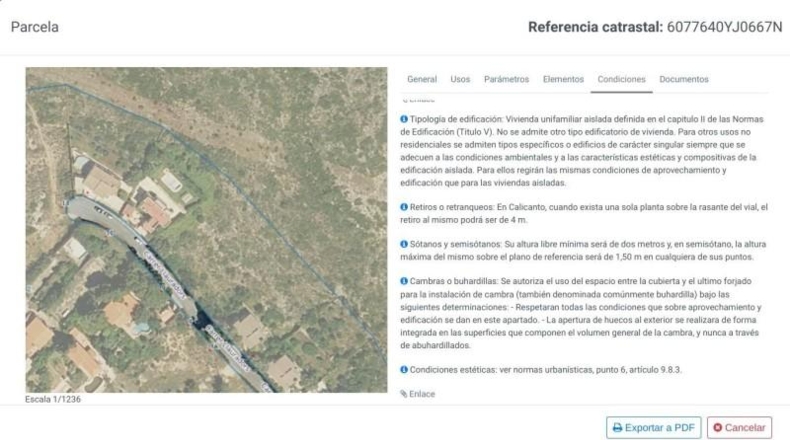Click info icon beside Sótanos y semisótanos
The height and width of the screenshot is (440, 790).
click(x=404, y=244)
